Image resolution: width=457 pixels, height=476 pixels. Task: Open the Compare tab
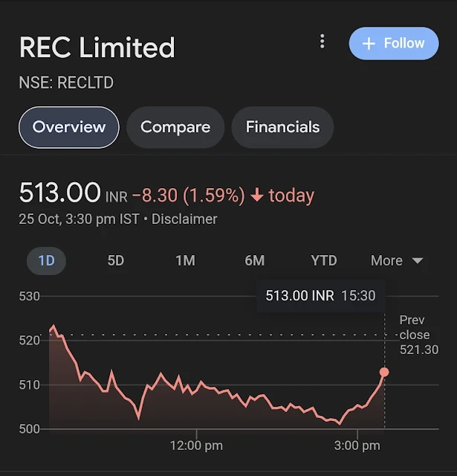[175, 127]
